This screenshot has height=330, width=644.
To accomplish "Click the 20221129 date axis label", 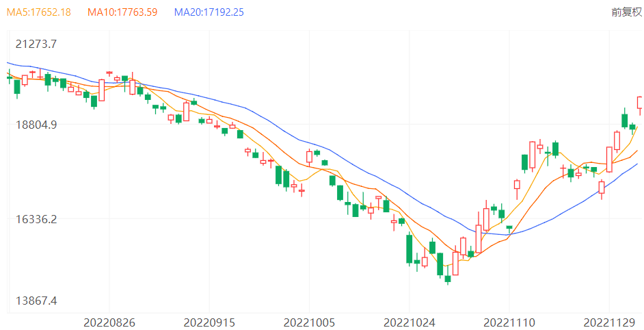I will [610, 322].
